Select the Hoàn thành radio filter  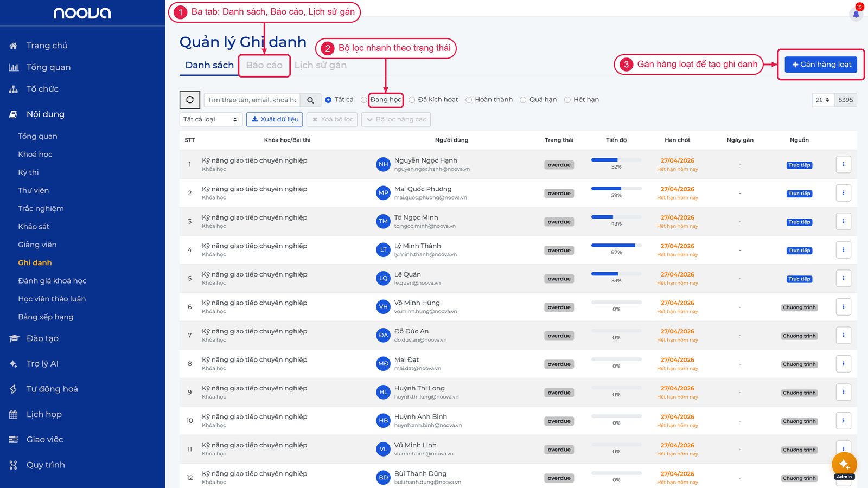coord(489,100)
